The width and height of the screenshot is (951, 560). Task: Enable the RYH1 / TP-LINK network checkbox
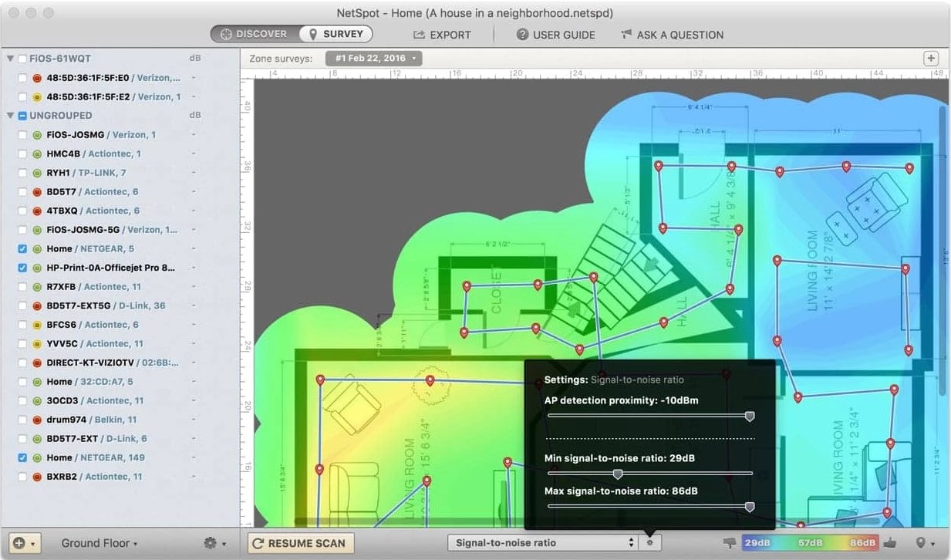tap(22, 173)
